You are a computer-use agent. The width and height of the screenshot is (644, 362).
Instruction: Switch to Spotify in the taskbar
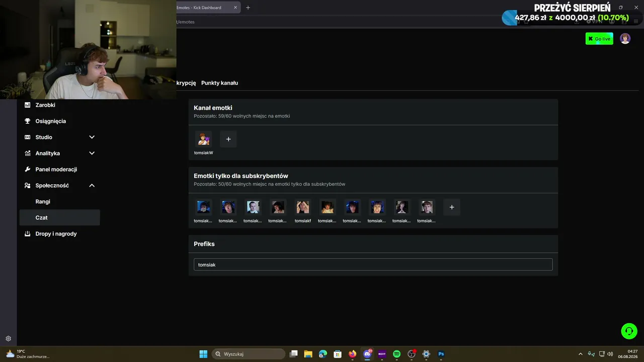point(396,354)
